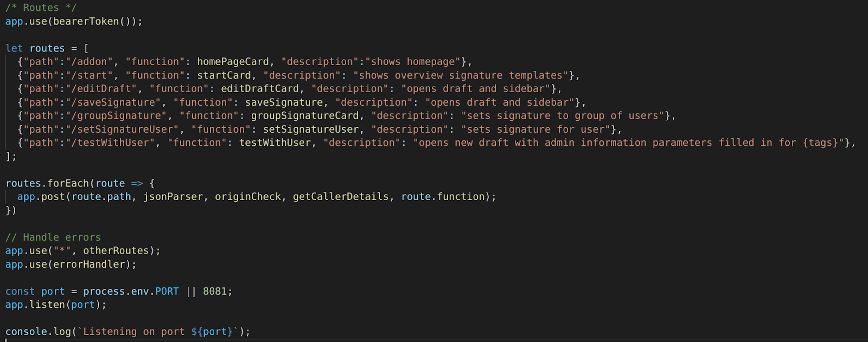The image size is (868, 342).
Task: Click the 8081 port number
Action: click(215, 291)
